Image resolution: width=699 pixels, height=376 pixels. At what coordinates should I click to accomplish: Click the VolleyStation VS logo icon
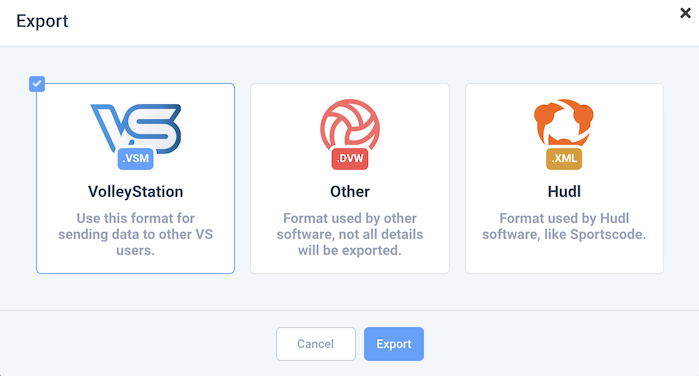click(136, 128)
